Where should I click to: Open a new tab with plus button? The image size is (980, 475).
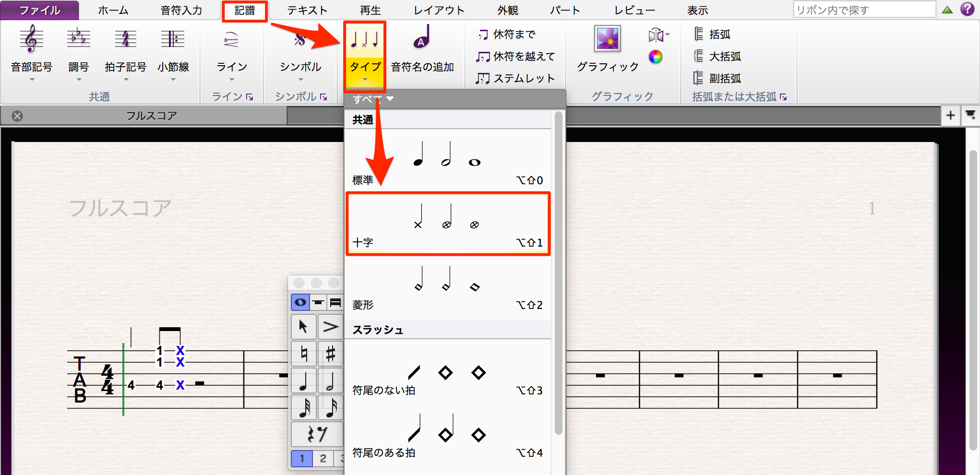coord(950,116)
